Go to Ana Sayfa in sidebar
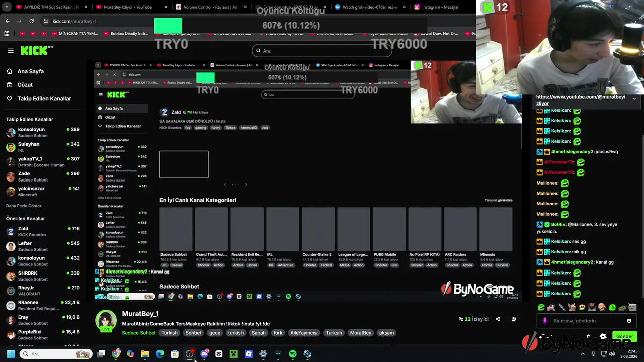The width and height of the screenshot is (644, 362). pyautogui.click(x=30, y=71)
